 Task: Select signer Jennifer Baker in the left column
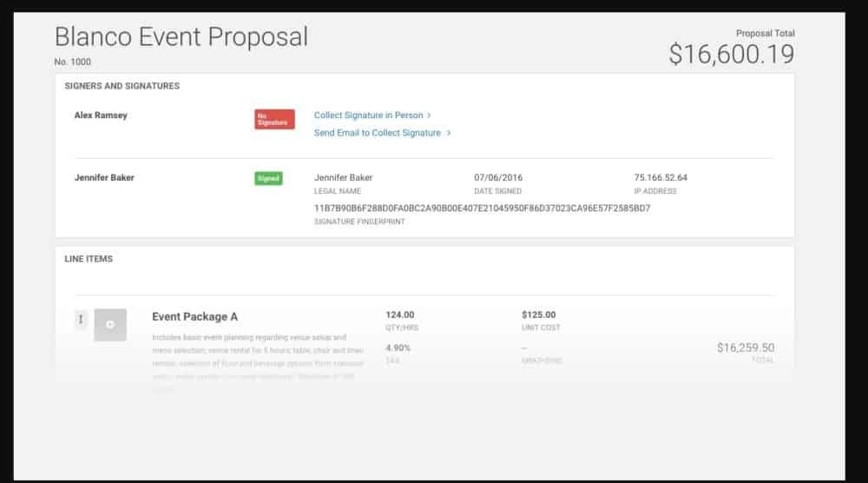pos(104,178)
